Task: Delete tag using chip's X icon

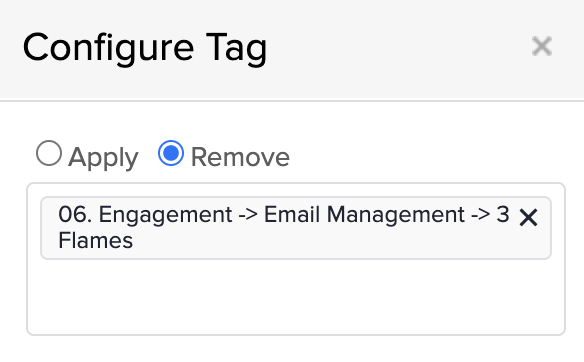Action: pos(528,217)
